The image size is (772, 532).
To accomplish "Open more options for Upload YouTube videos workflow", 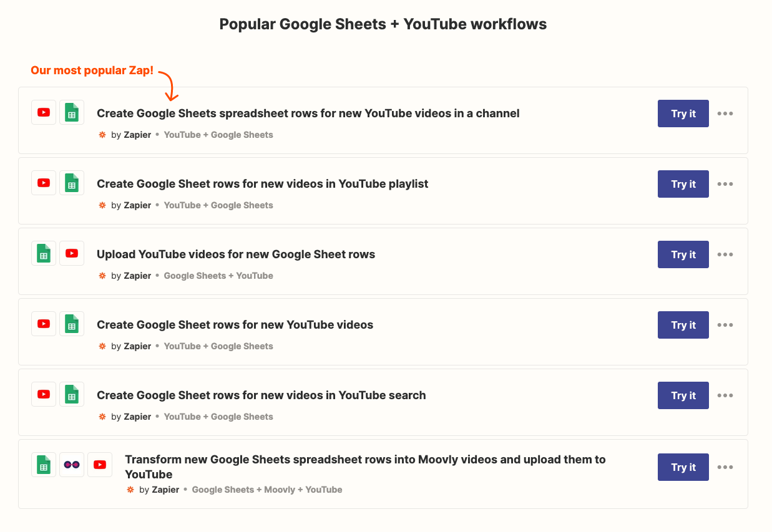I will click(x=725, y=254).
